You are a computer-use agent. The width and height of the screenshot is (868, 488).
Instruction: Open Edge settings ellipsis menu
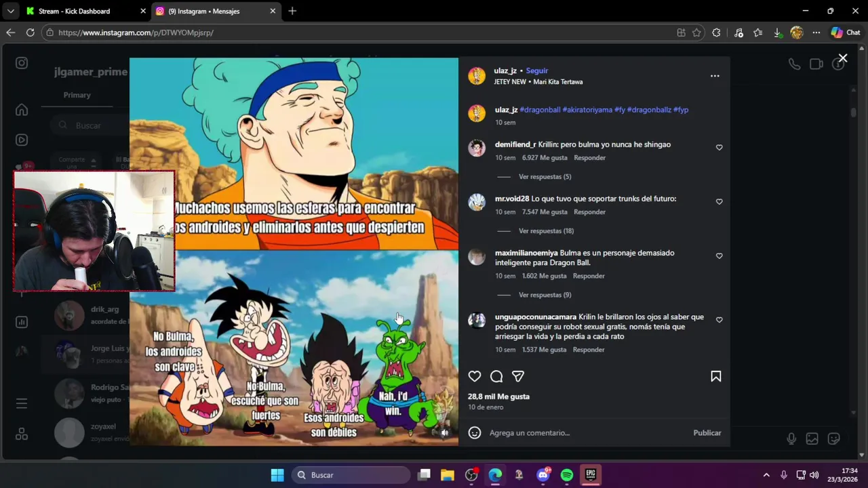point(816,33)
